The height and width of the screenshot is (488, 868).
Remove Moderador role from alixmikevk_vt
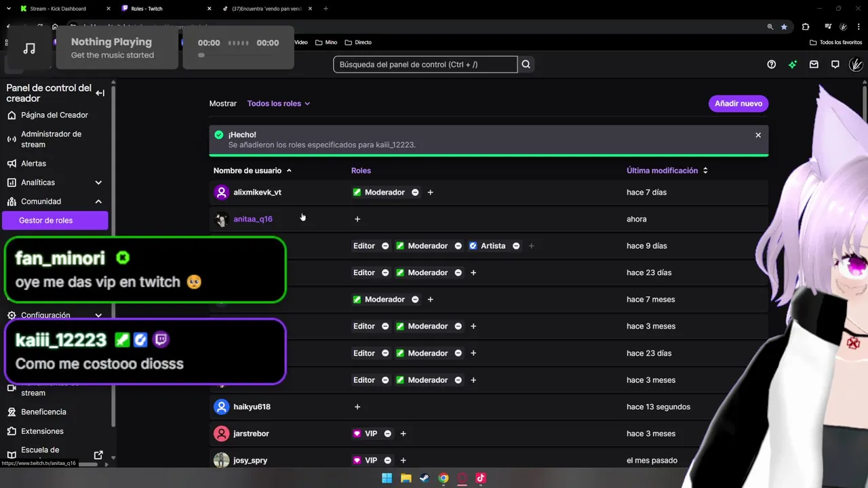(415, 192)
